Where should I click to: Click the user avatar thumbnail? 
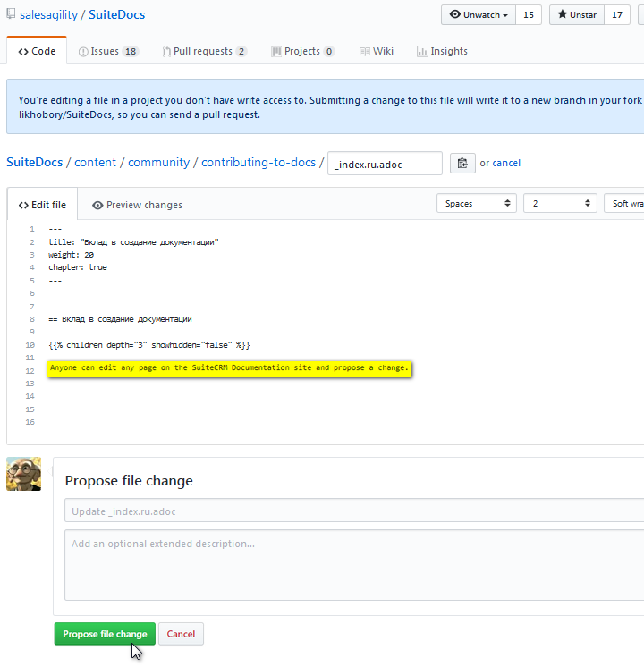(23, 474)
